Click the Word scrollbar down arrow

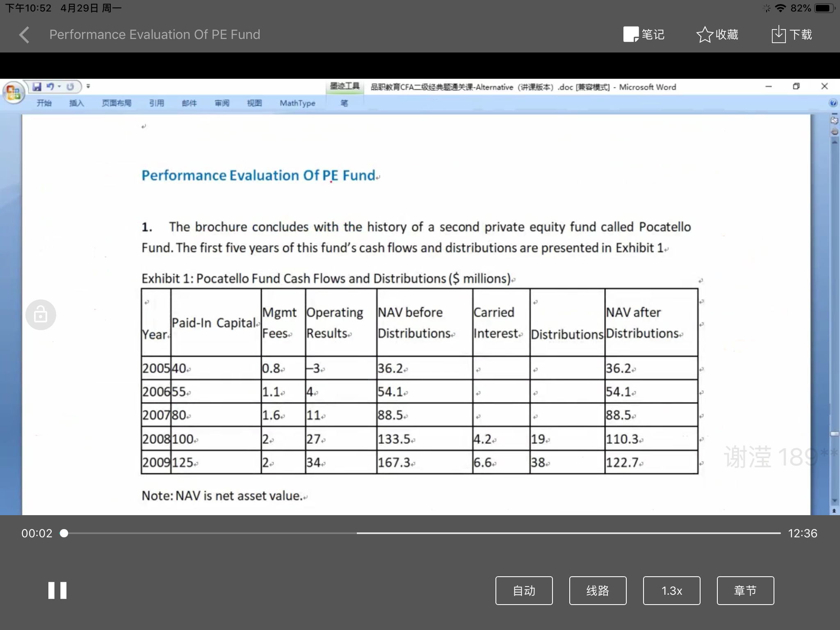click(x=834, y=500)
